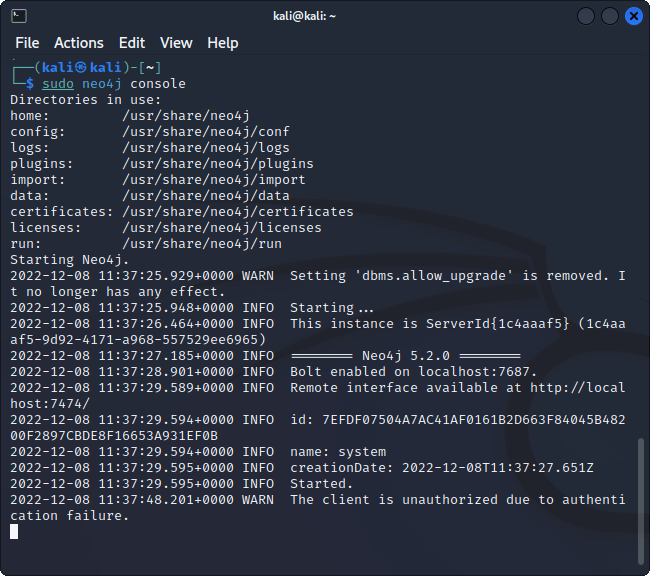Click the empty scrollbar track above the thumb
Image resolution: width=650 pixels, height=576 pixels.
click(642, 250)
